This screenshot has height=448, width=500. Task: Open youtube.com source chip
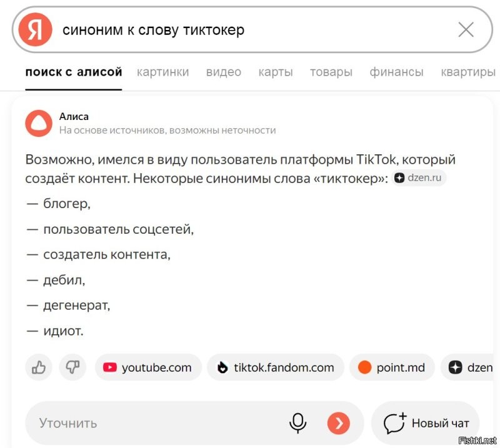[148, 367]
